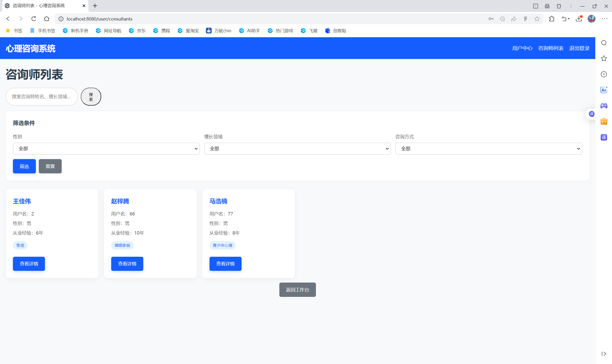Go to browser home page icon
The image size is (612, 364).
(x=46, y=19)
